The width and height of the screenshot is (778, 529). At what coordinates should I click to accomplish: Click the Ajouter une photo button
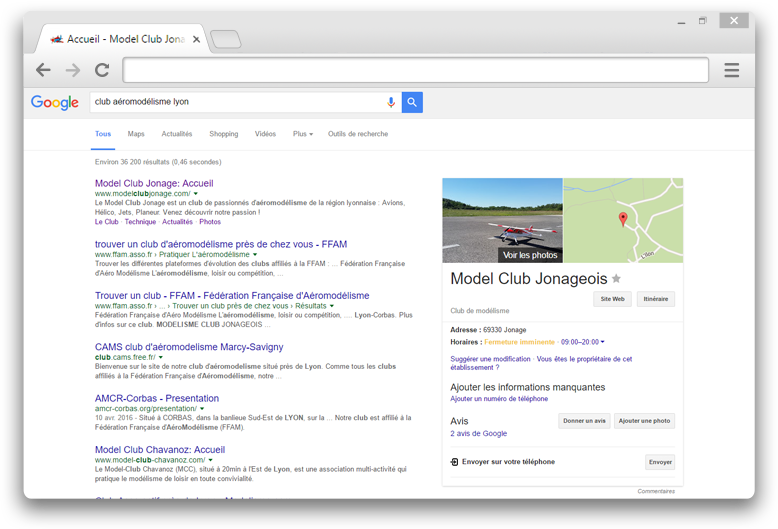(644, 421)
